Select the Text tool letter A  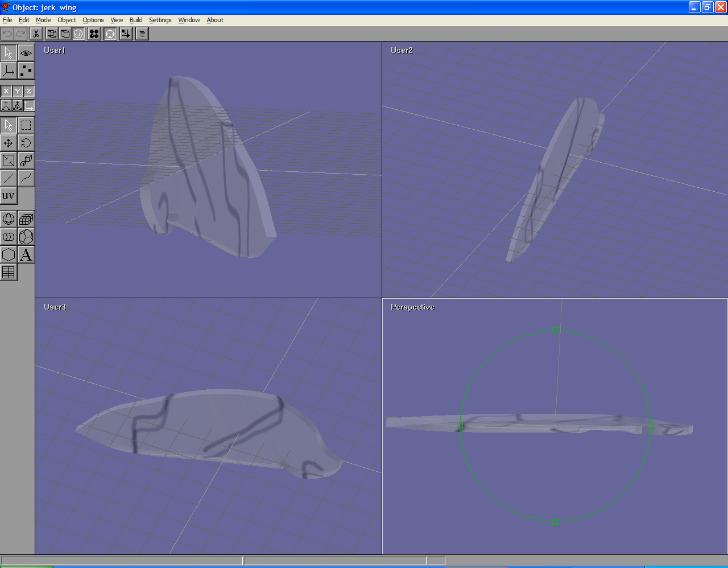(26, 255)
